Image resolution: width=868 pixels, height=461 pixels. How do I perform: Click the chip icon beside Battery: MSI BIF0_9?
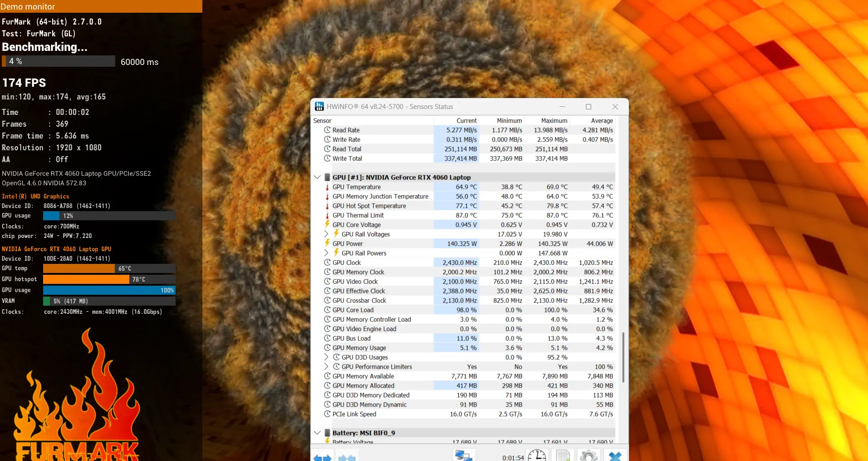(x=327, y=433)
